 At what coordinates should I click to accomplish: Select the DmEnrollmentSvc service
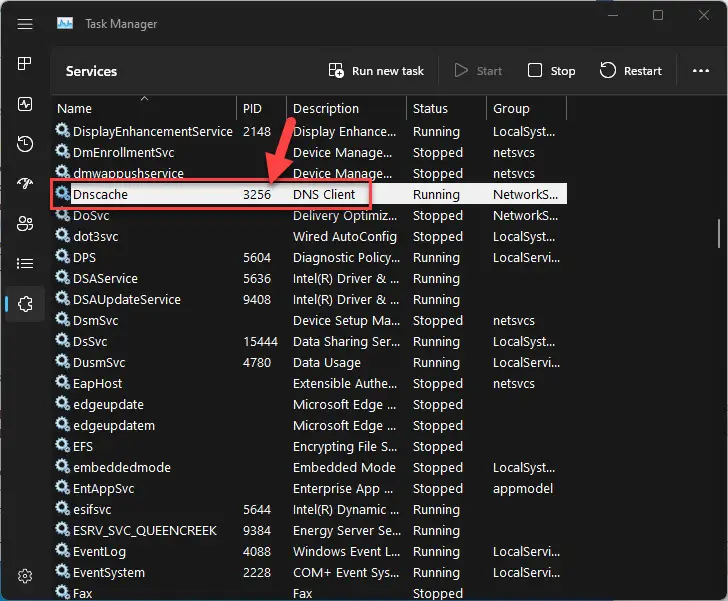tap(309, 152)
